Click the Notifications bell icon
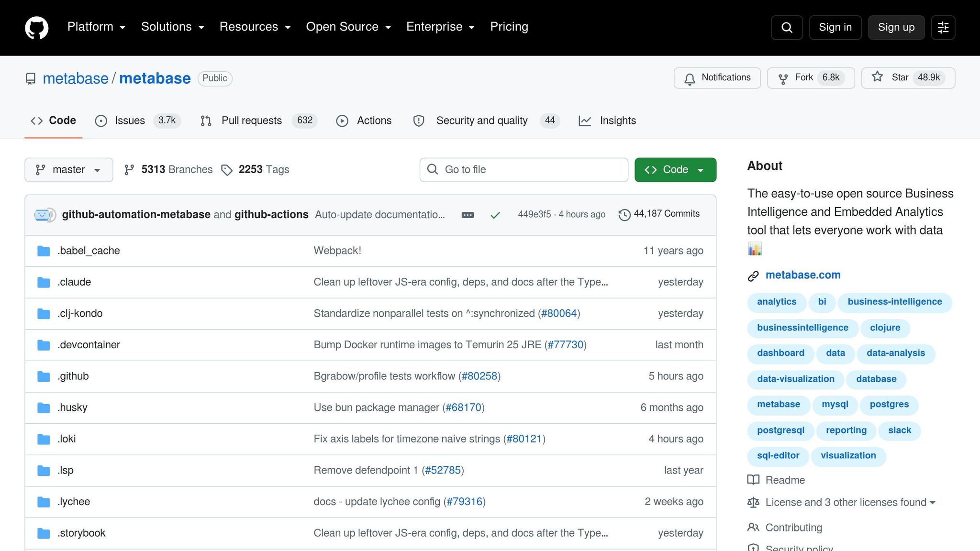 [x=690, y=78]
